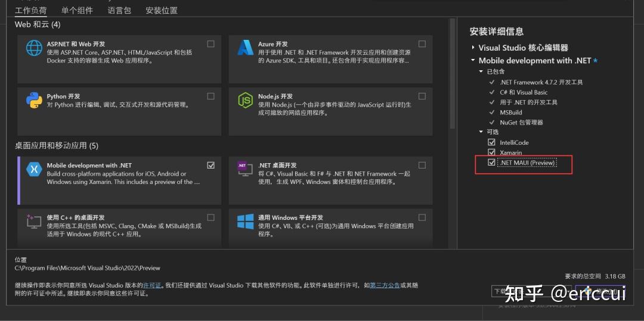Select the .NET 桌面开发 card title
The image size is (644, 321).
tap(277, 165)
